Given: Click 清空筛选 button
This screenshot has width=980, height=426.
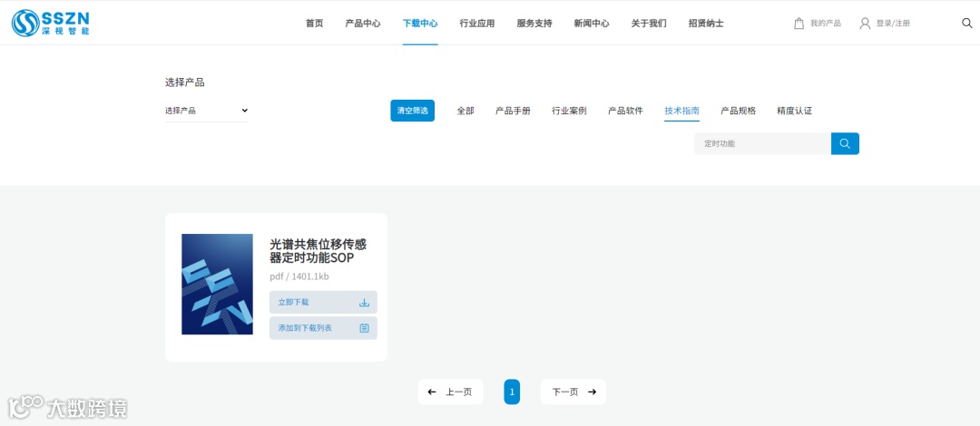Looking at the screenshot, I should point(413,111).
